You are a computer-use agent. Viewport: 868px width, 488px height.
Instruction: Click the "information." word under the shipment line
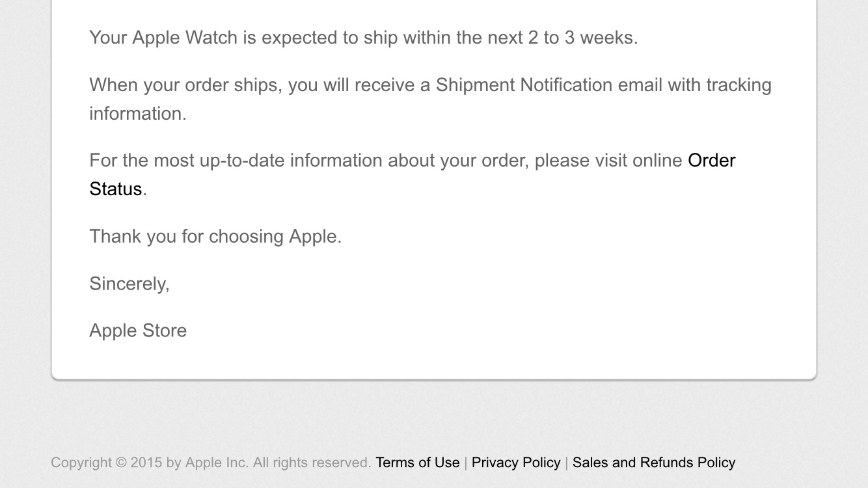[x=137, y=113]
